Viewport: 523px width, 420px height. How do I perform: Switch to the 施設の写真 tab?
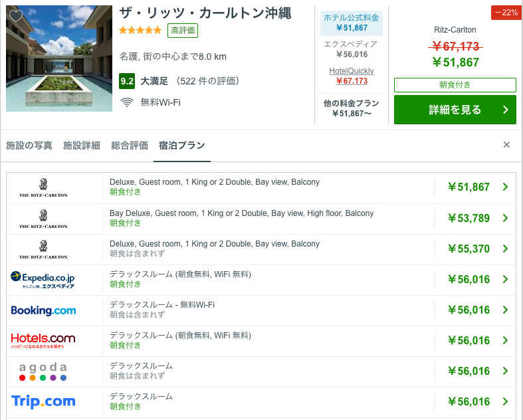(x=29, y=146)
